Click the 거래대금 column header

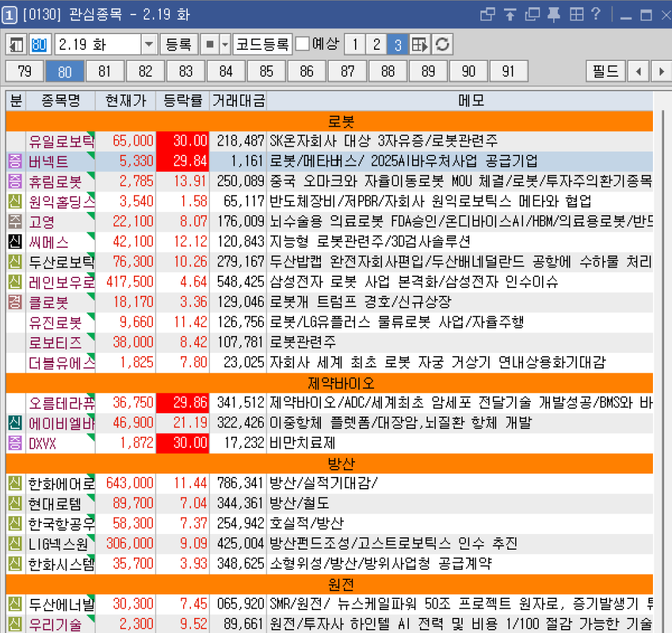(x=238, y=100)
